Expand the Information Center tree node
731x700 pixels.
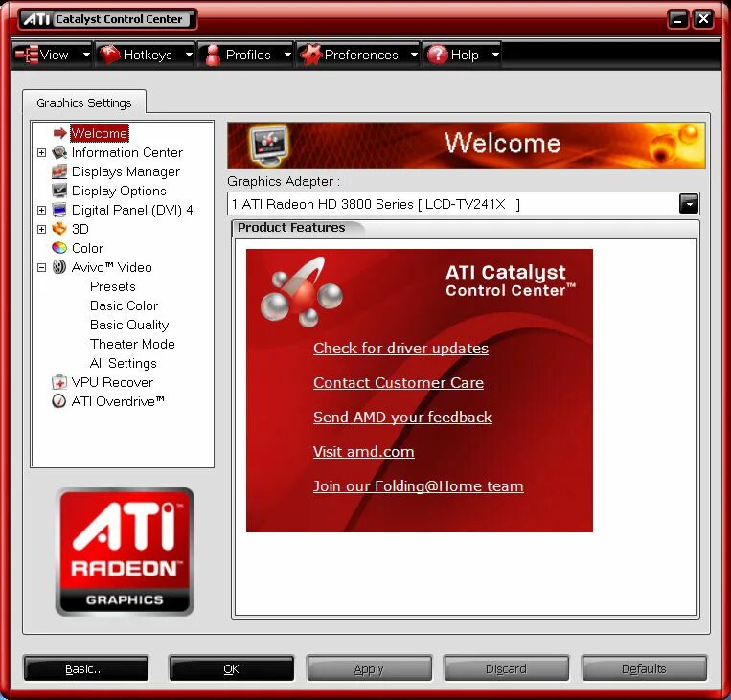click(x=42, y=153)
